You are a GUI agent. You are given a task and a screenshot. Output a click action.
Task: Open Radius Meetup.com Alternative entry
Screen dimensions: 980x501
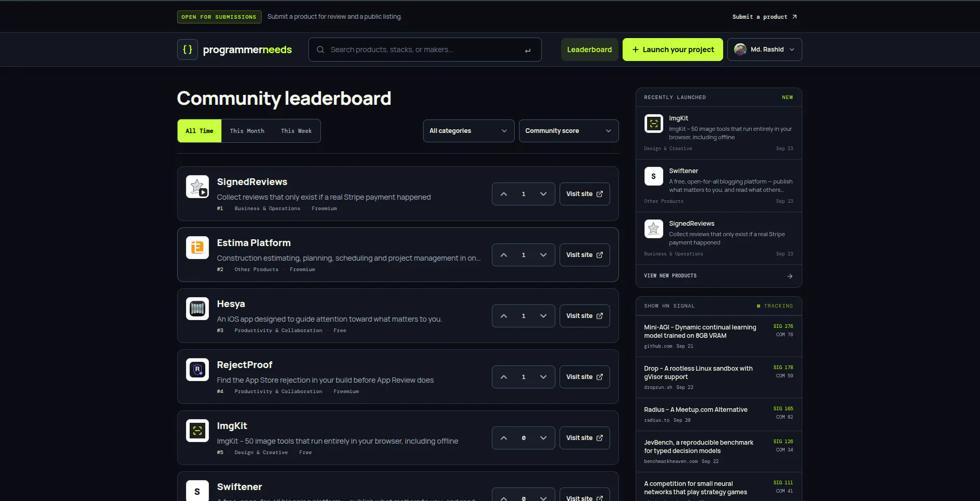tap(718, 414)
